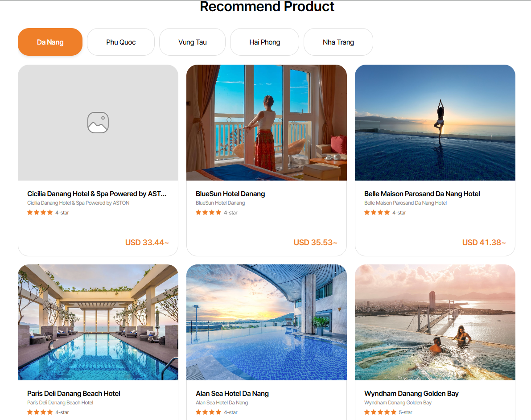Screen dimensions: 531x420
Task: Open the Nha Trang tab
Action: tap(338, 42)
